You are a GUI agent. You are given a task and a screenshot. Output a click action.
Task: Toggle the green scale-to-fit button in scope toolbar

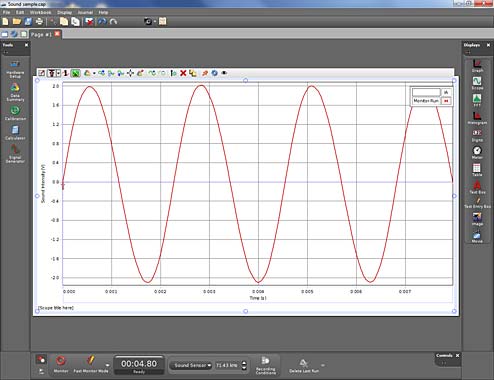point(76,73)
